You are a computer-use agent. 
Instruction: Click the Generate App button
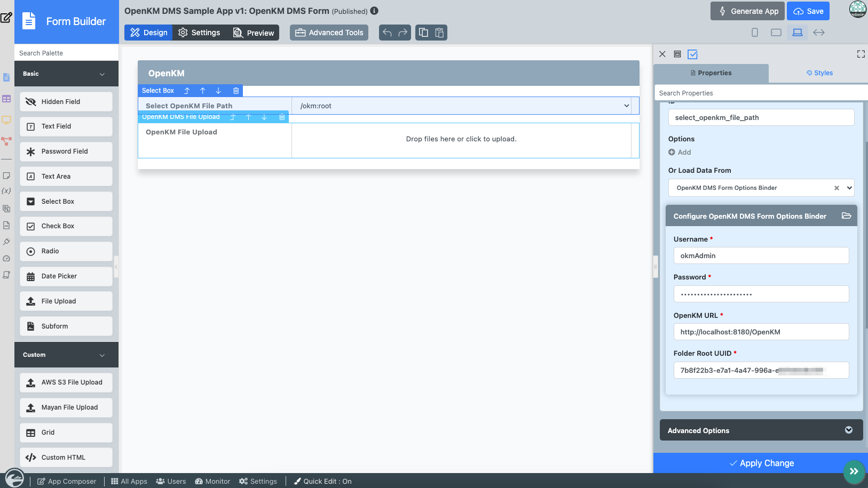point(747,11)
